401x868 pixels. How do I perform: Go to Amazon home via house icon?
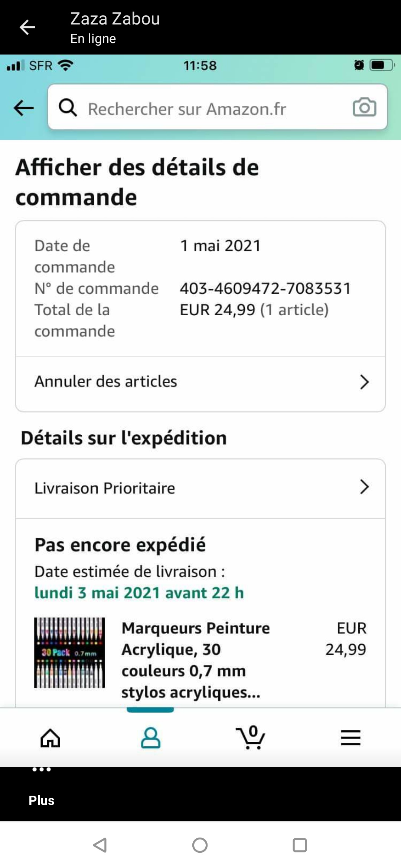[x=50, y=737]
